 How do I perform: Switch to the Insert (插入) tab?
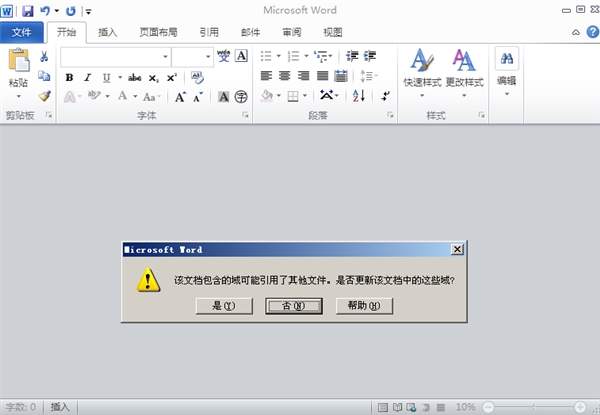point(108,33)
